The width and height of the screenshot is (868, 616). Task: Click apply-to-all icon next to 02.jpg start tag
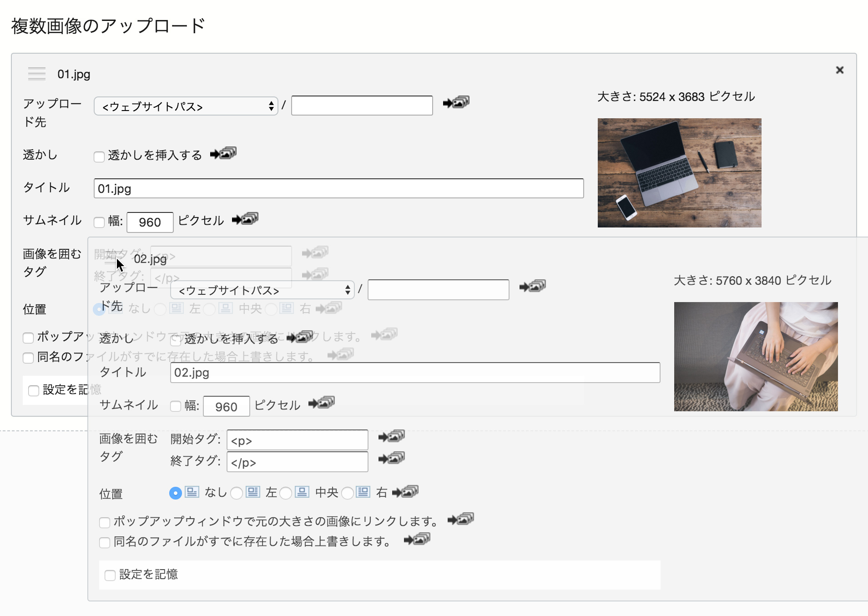[391, 437]
